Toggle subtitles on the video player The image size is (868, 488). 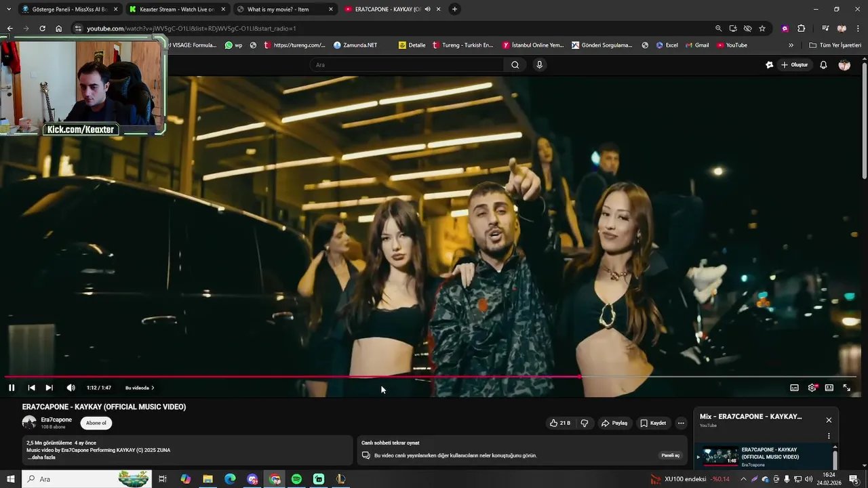click(794, 388)
